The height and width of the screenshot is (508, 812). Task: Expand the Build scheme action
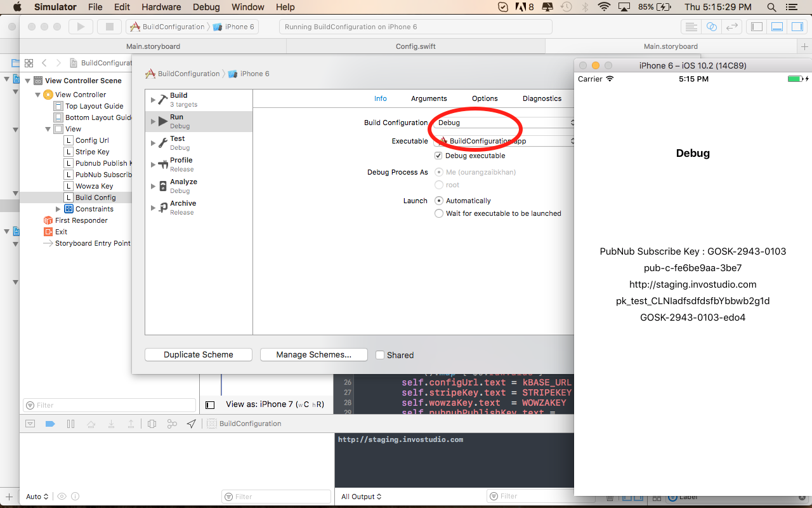(153, 100)
